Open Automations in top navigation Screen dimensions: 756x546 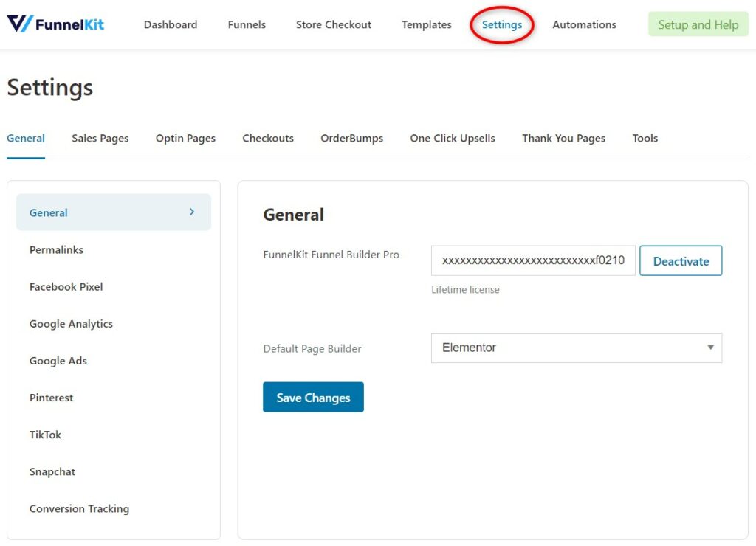(x=584, y=24)
